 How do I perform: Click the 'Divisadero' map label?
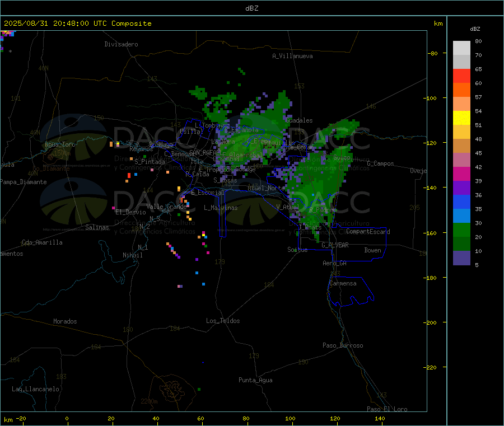121,44
